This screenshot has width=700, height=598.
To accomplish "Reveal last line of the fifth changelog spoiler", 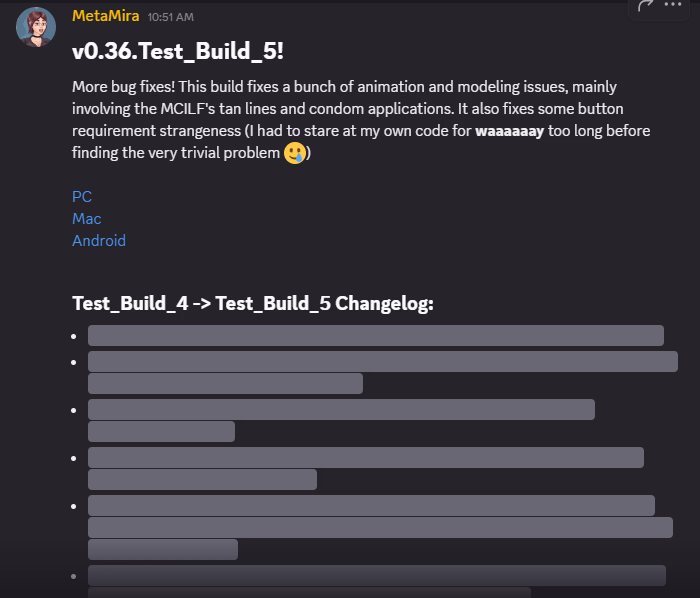I will point(163,550).
